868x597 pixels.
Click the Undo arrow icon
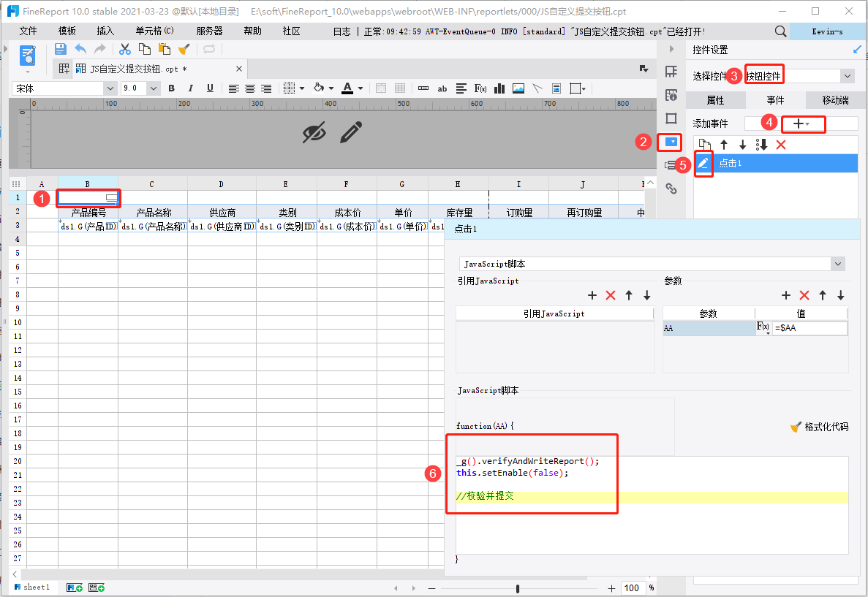click(80, 49)
